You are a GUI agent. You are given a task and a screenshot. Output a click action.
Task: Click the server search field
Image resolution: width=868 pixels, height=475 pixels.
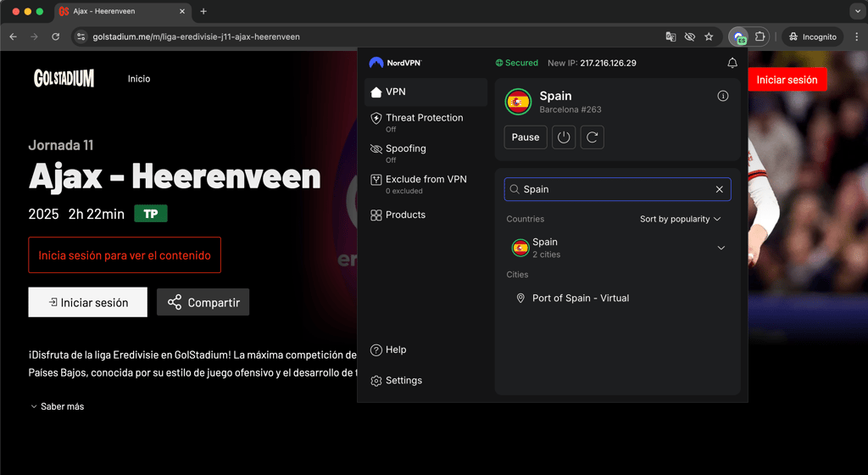[617, 189]
